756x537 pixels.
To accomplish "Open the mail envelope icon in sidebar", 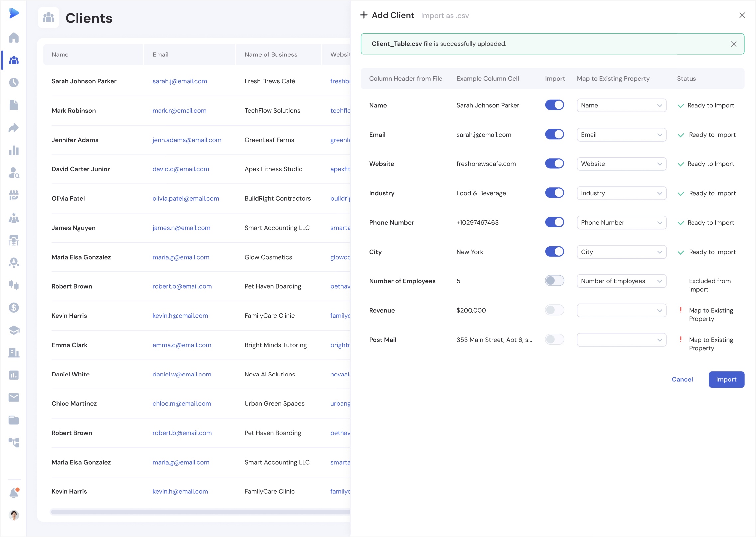I will pyautogui.click(x=14, y=397).
